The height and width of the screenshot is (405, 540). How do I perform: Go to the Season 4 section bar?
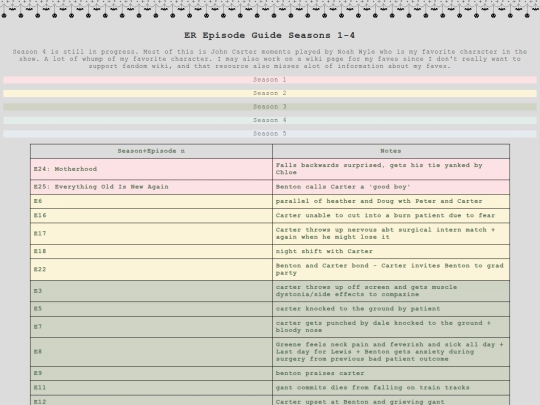tap(270, 120)
